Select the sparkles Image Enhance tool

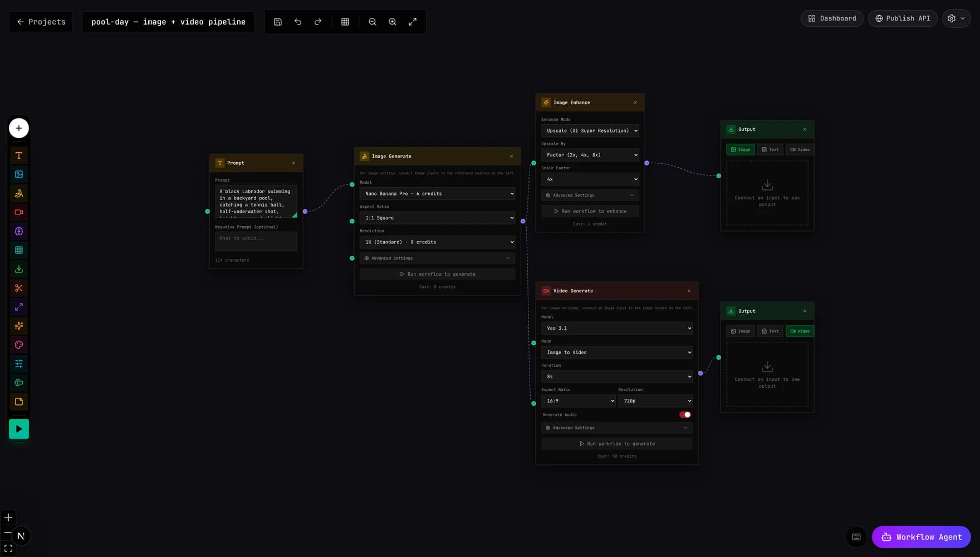(x=19, y=326)
